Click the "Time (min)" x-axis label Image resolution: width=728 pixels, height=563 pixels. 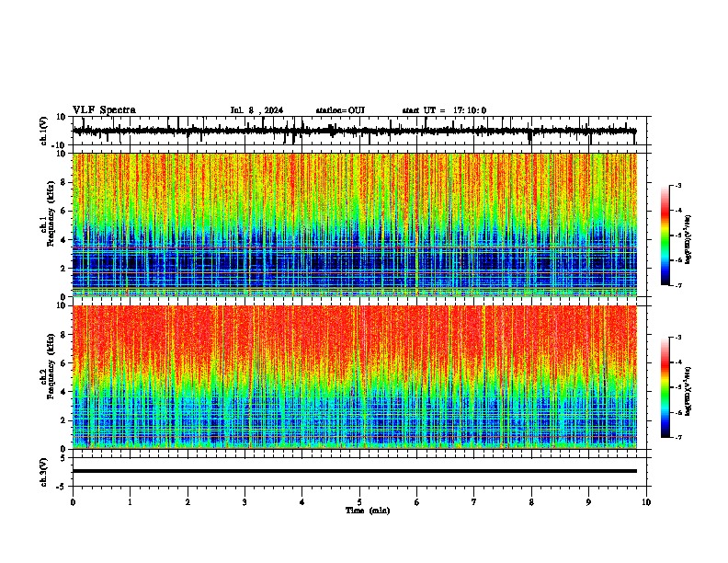pyautogui.click(x=368, y=511)
